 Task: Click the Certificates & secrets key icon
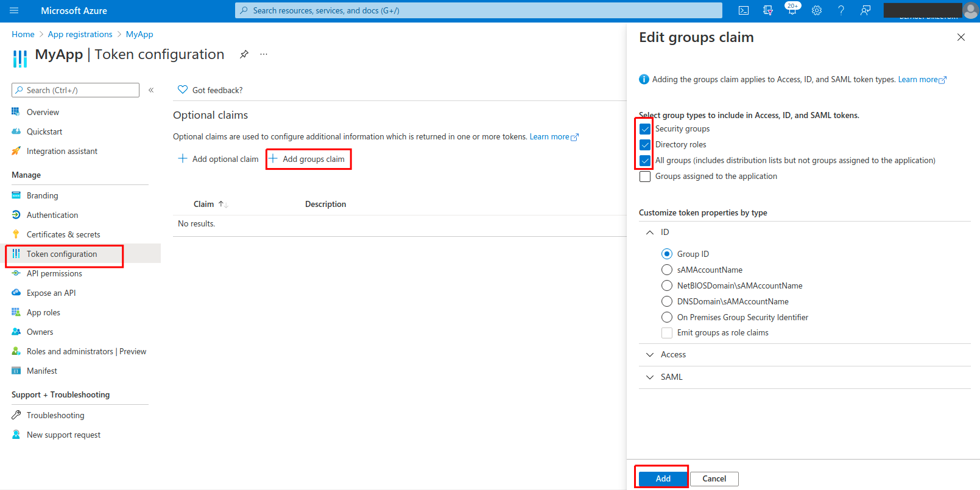coord(16,234)
